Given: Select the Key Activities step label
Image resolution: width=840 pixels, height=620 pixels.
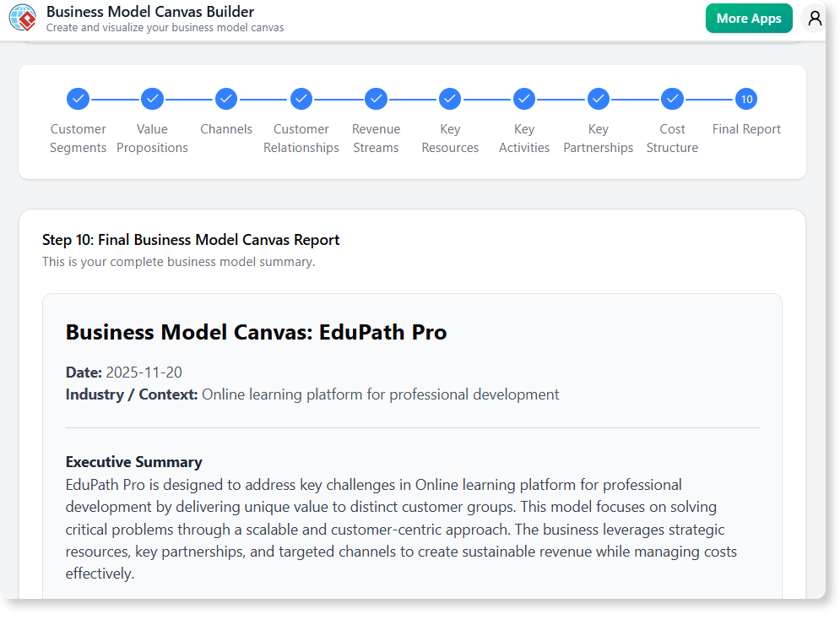Looking at the screenshot, I should (x=523, y=138).
